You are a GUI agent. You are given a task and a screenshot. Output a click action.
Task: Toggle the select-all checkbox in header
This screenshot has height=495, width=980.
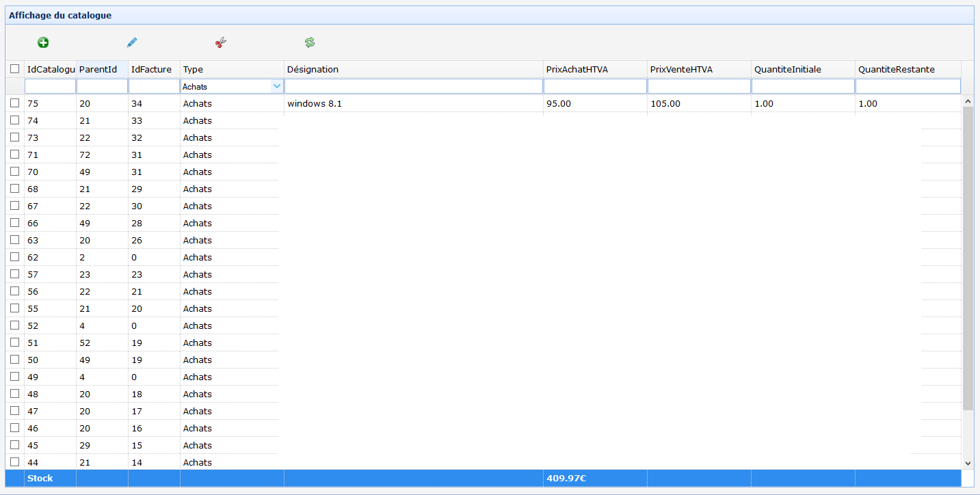(x=15, y=69)
